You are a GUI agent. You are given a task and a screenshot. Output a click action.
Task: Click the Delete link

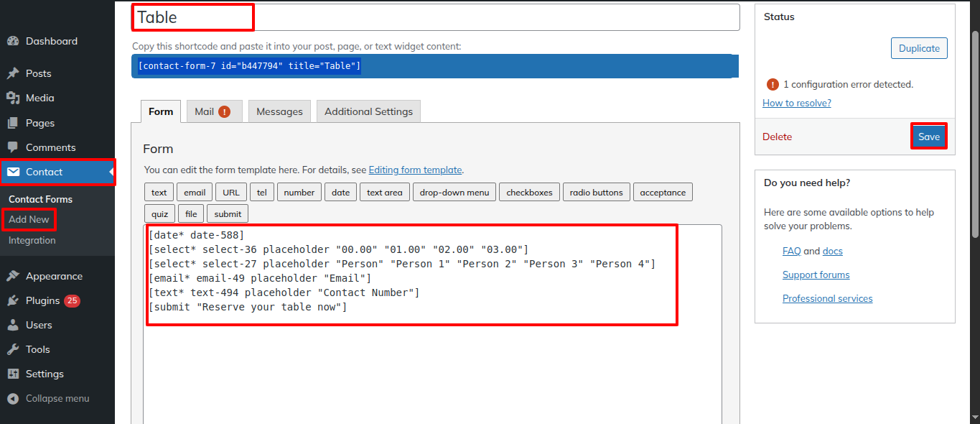pyautogui.click(x=777, y=137)
